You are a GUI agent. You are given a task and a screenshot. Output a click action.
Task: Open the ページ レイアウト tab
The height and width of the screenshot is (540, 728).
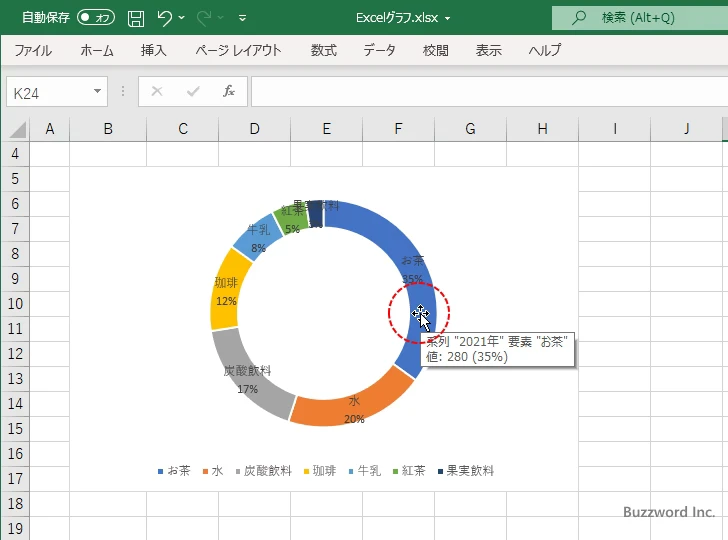[x=238, y=50]
